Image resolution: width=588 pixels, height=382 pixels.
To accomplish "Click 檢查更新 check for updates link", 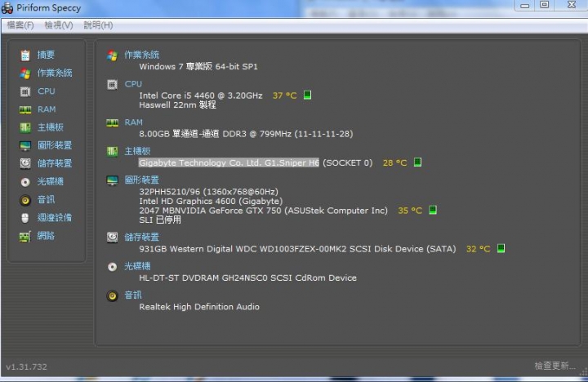I will point(555,366).
